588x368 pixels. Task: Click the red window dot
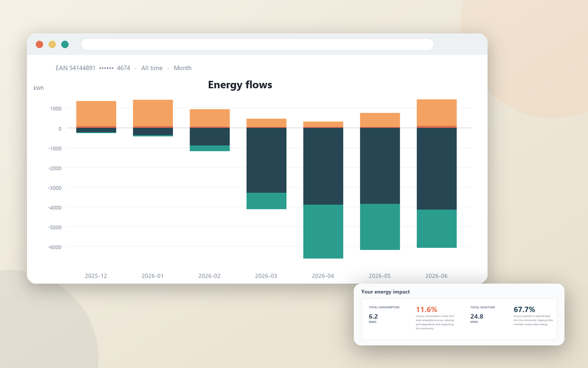click(x=40, y=45)
